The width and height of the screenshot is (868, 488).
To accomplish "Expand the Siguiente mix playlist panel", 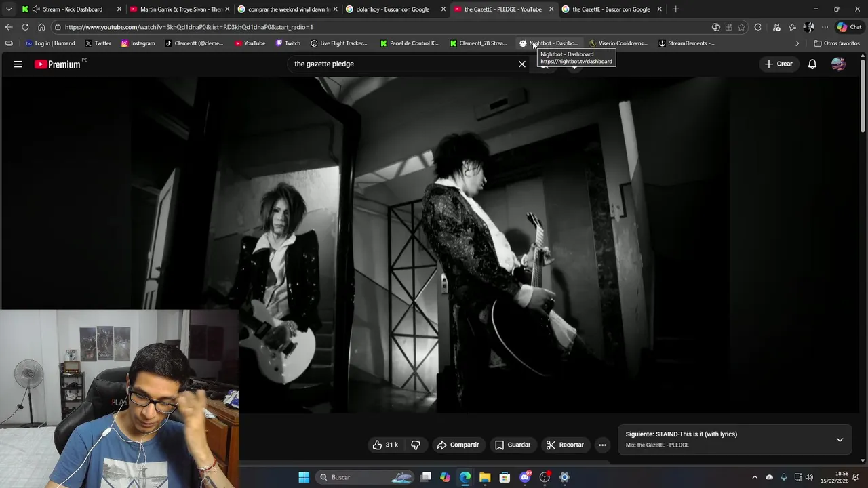I will pyautogui.click(x=840, y=439).
